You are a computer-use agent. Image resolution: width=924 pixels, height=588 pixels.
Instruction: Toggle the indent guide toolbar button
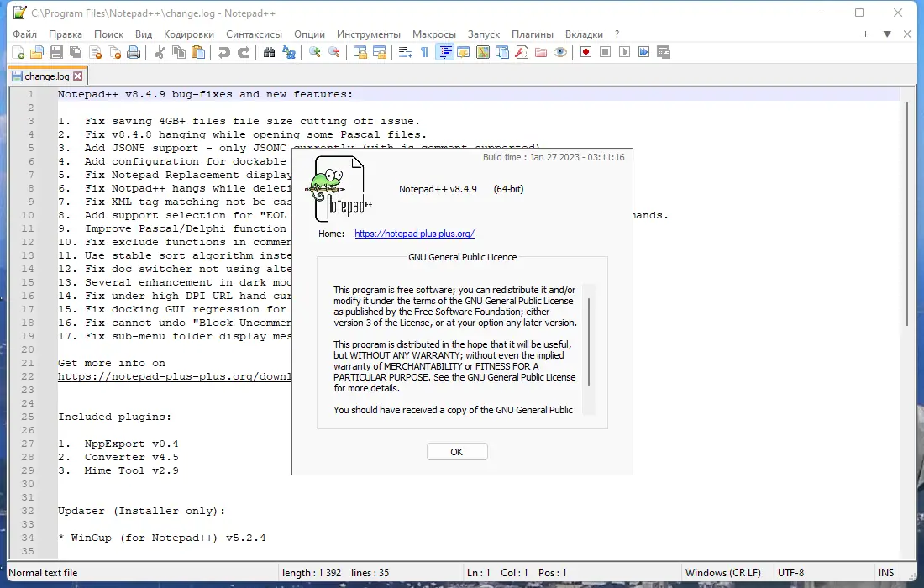pos(444,52)
